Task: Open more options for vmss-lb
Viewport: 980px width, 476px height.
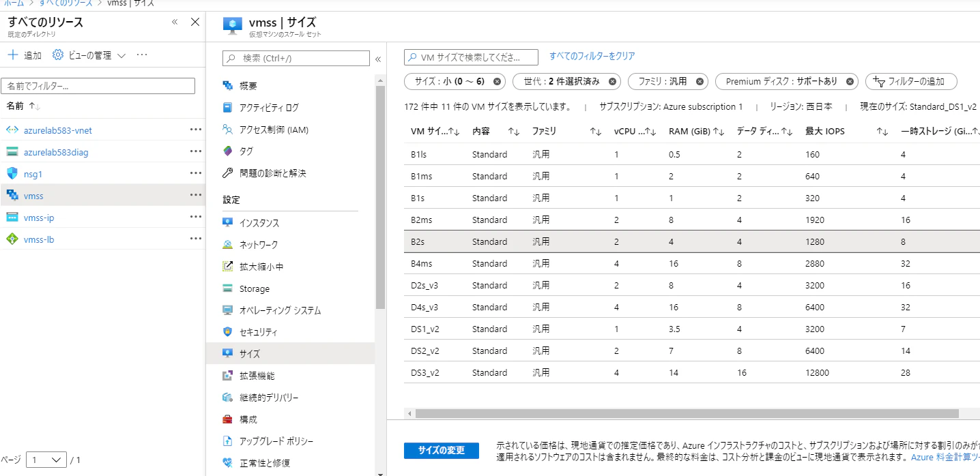Action: point(196,239)
